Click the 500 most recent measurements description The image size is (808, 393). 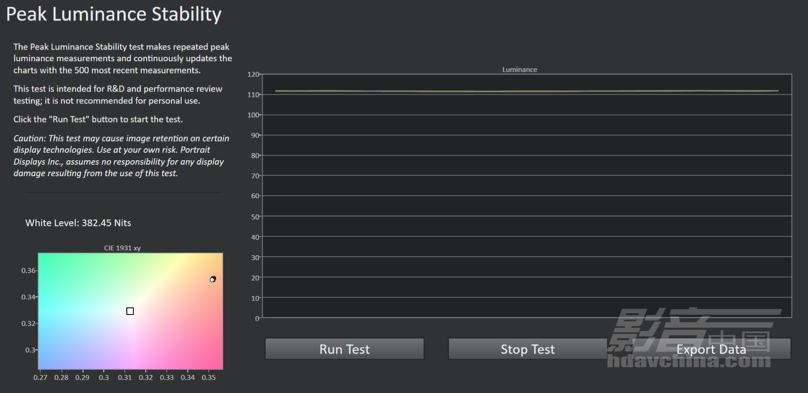123,58
